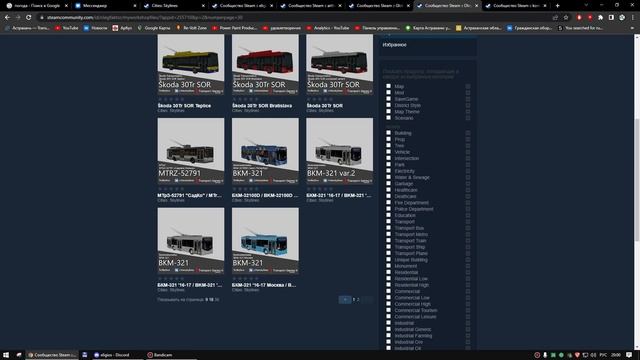Open Windows Start menu

pyautogui.click(x=6, y=355)
